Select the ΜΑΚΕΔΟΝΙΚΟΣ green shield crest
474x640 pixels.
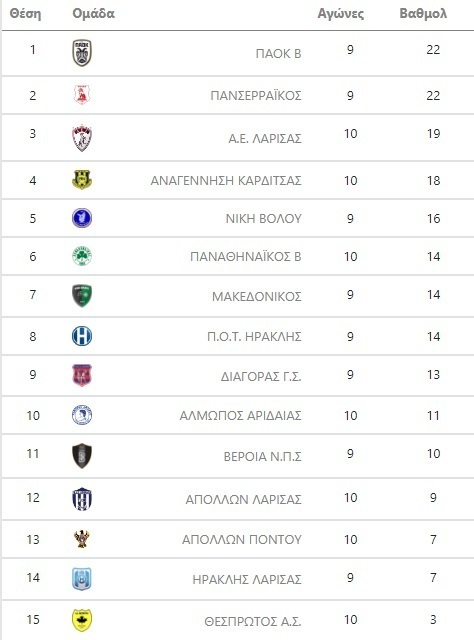coord(82,296)
